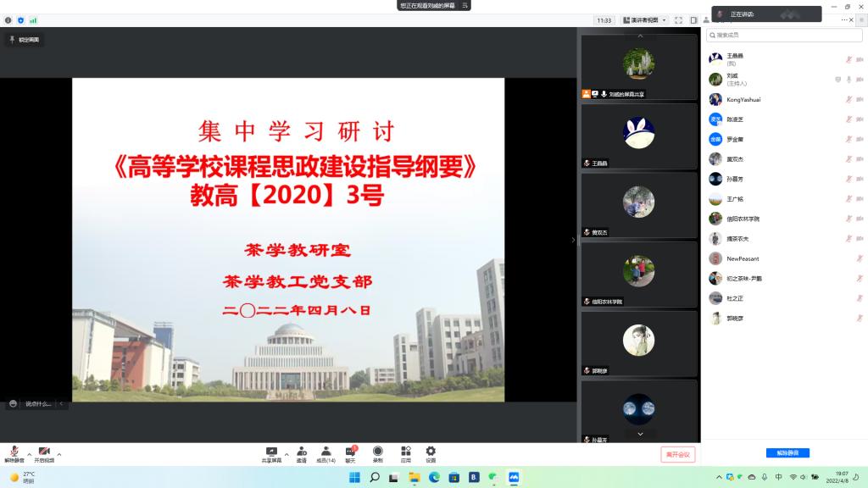
Task: Turn on camera with 开启视频
Action: point(43,453)
